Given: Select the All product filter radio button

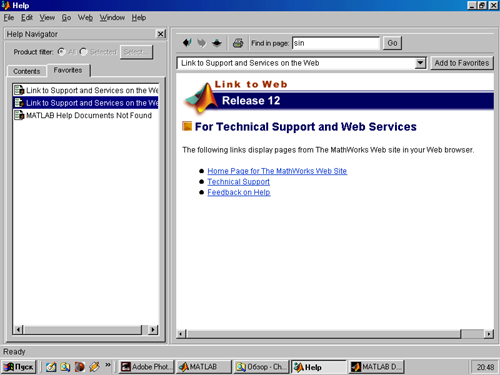Looking at the screenshot, I should 61,52.
